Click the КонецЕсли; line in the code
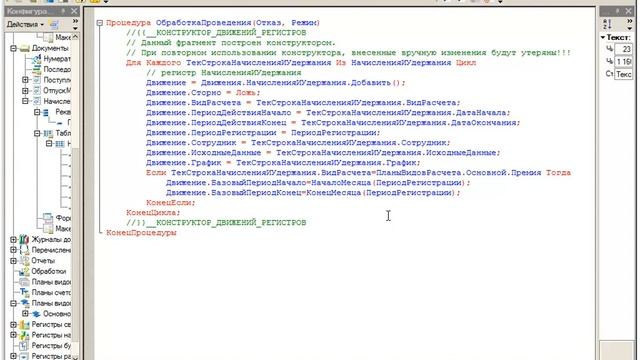 pos(171,203)
